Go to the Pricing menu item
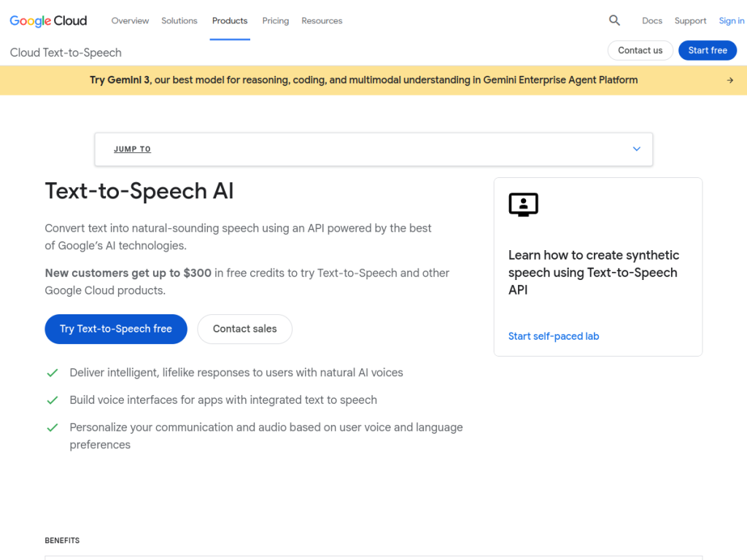 pyautogui.click(x=275, y=20)
